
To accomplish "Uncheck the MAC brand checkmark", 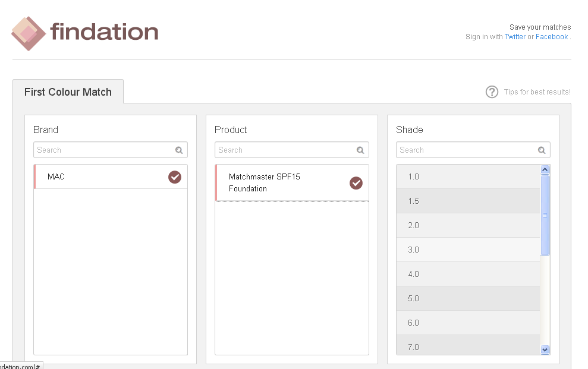I will pos(175,177).
